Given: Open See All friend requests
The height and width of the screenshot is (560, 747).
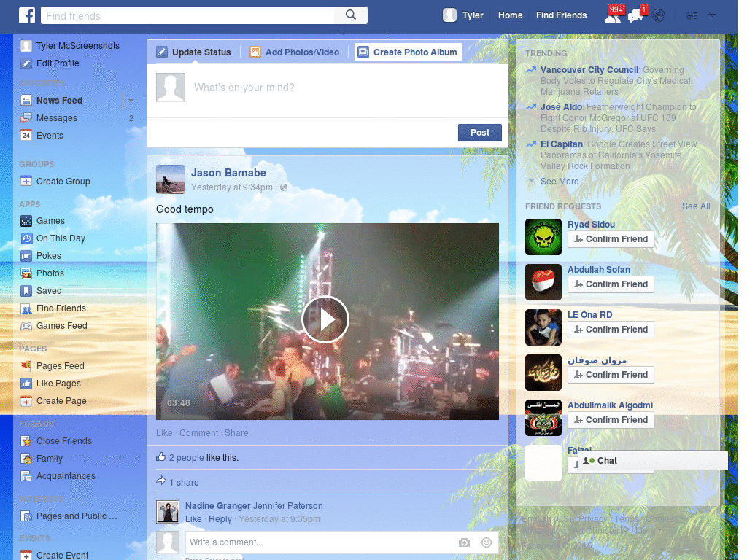Looking at the screenshot, I should [x=695, y=206].
